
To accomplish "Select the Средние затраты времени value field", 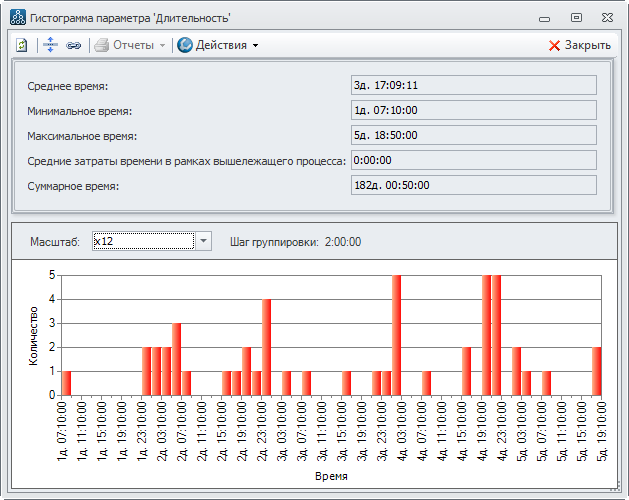I will [x=473, y=160].
